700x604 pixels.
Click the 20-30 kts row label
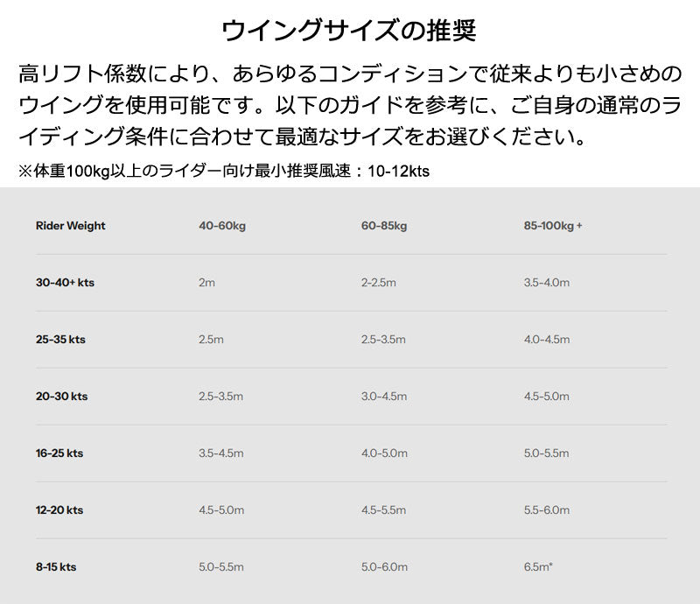(x=61, y=397)
